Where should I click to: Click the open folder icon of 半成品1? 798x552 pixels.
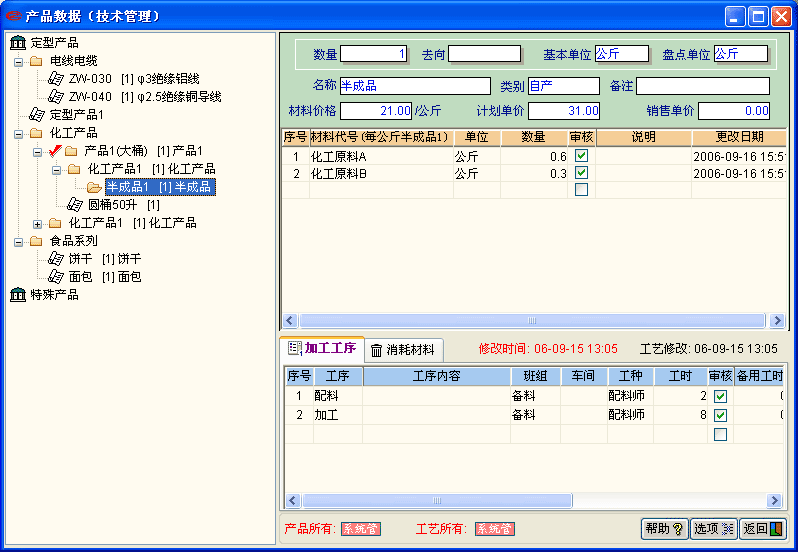pos(94,187)
